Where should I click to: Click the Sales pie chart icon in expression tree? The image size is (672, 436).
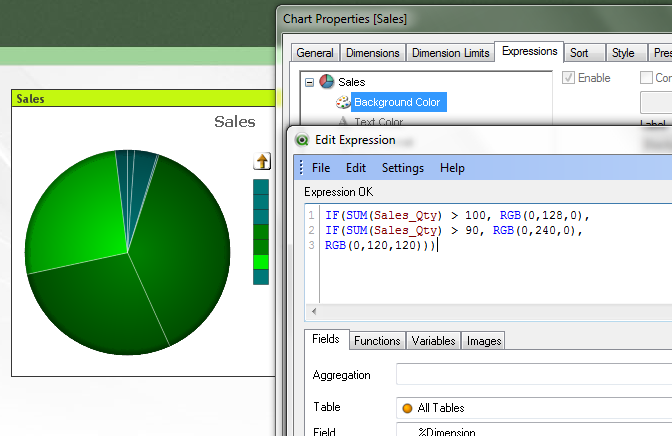[327, 81]
